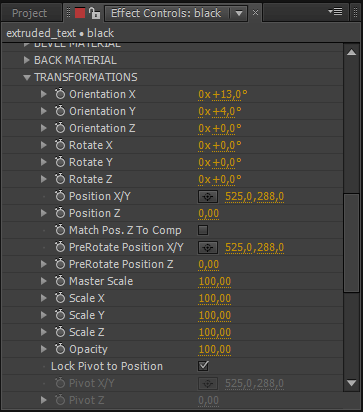Click Orientation Y value 0x+4,0°
363x412 pixels.
220,112
